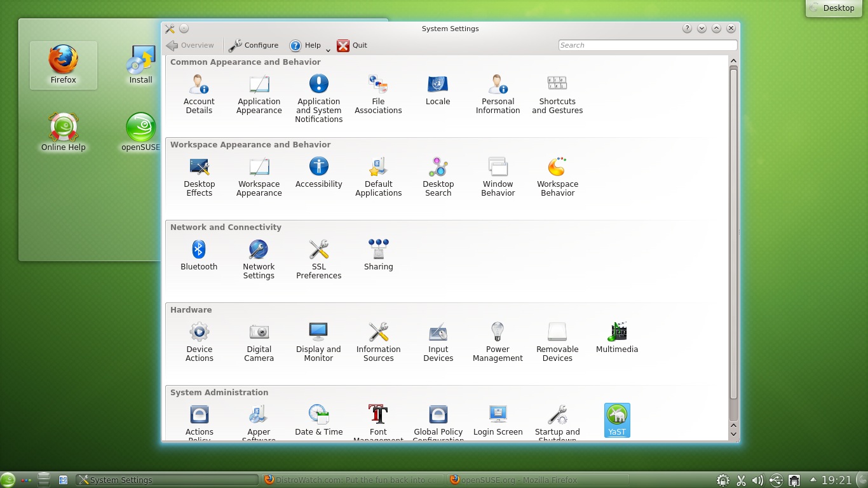
Task: Click the clock showing 19:21
Action: point(836,480)
